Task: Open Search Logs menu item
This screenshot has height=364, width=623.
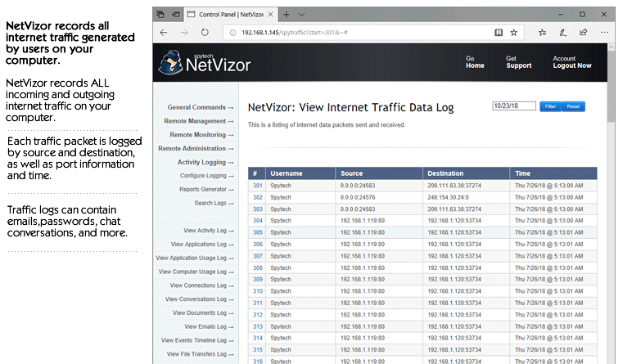Action: [x=214, y=203]
